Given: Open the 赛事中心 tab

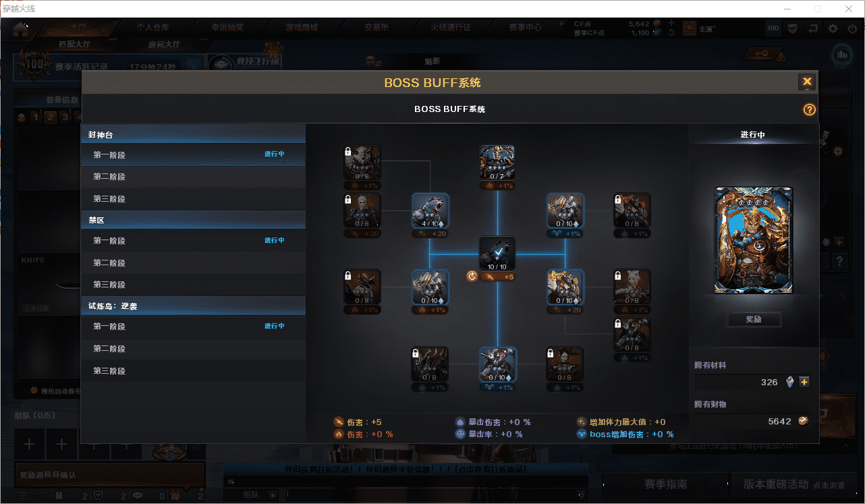Looking at the screenshot, I should tap(525, 28).
